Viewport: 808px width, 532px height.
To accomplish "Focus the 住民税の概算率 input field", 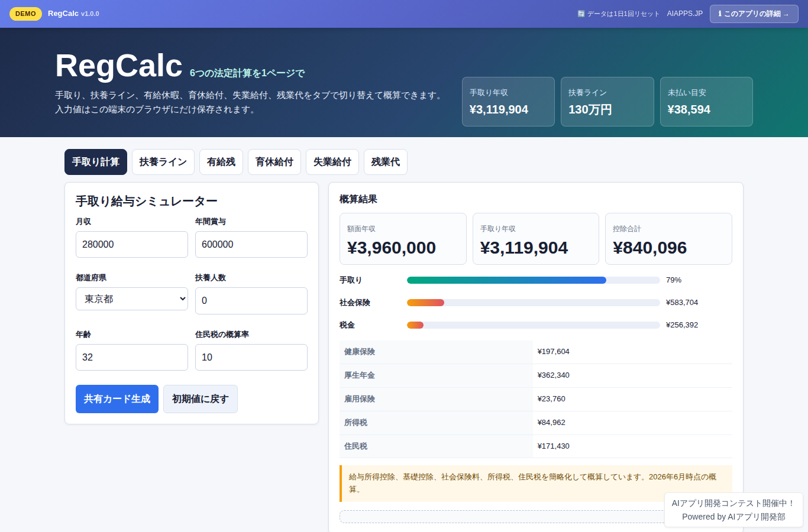I will [x=251, y=357].
